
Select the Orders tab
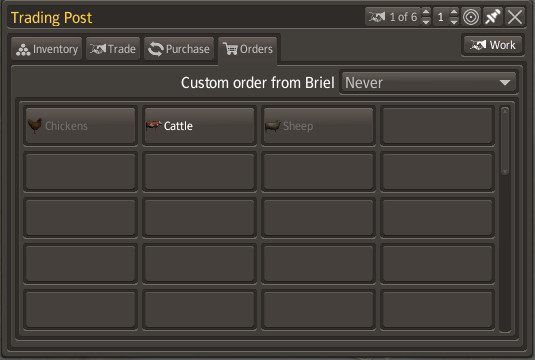tap(248, 49)
